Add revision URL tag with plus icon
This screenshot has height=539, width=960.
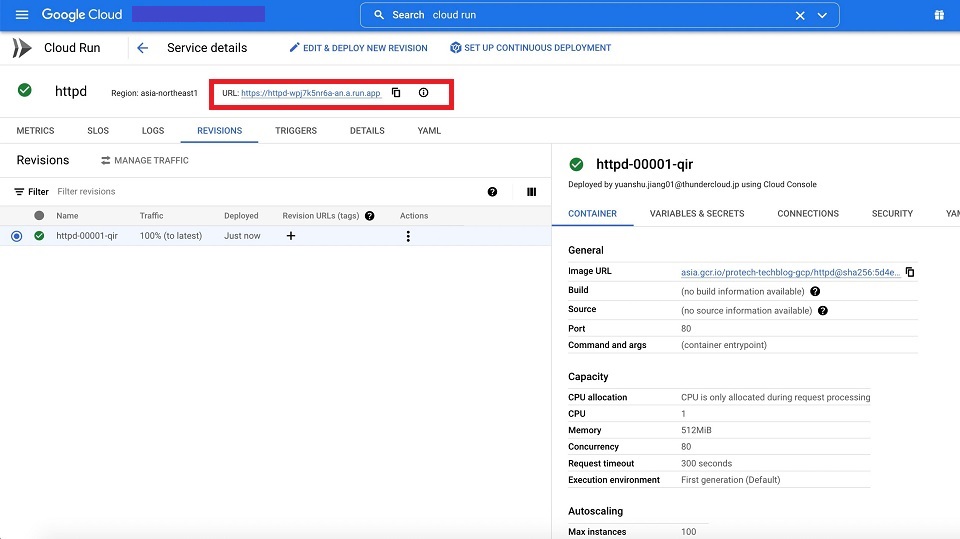pyautogui.click(x=291, y=236)
